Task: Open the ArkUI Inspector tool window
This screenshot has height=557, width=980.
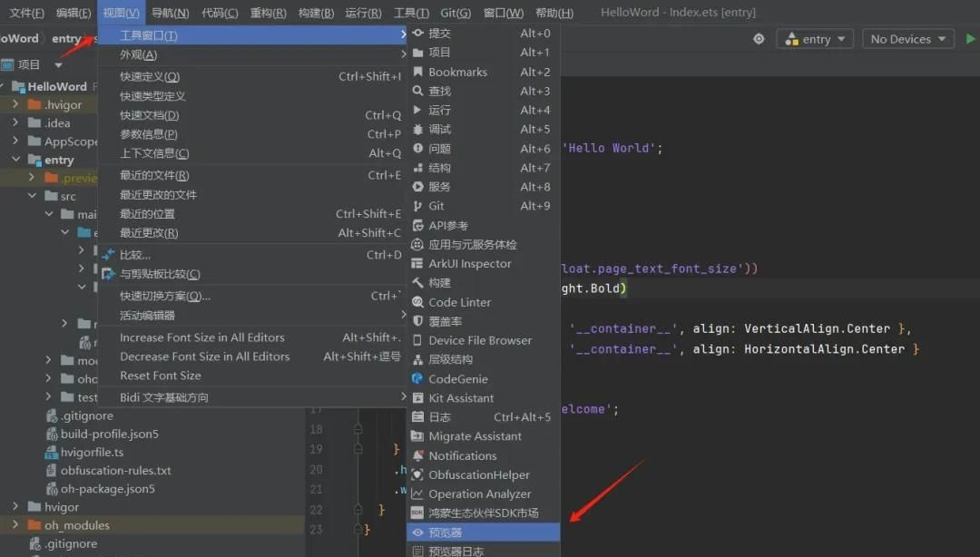Action: click(x=469, y=263)
